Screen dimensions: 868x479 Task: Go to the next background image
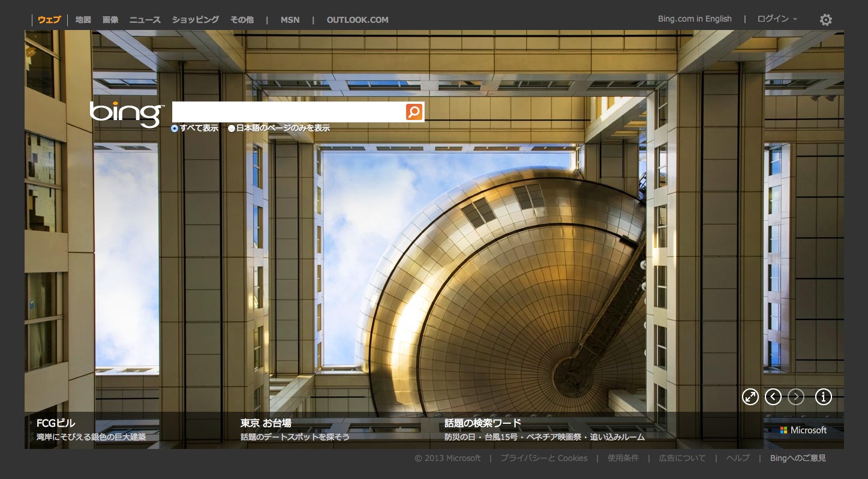796,397
